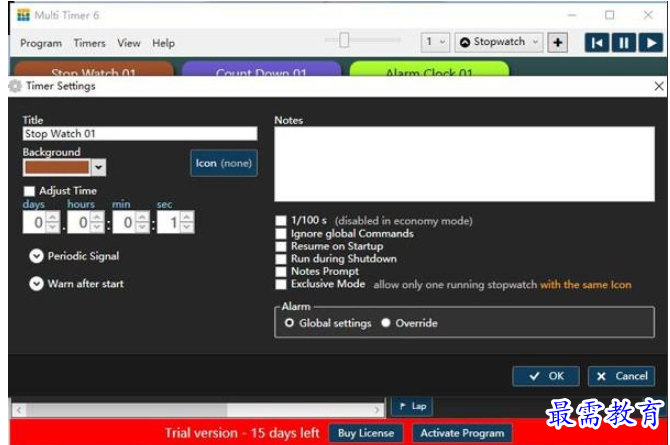Open the timer count dropdown showing 1
The width and height of the screenshot is (670, 445).
click(435, 42)
